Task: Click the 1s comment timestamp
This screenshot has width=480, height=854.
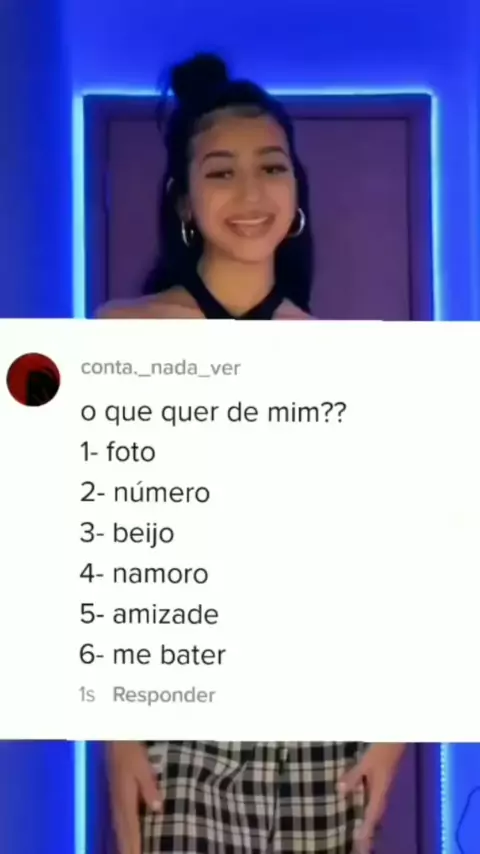Action: (87, 695)
